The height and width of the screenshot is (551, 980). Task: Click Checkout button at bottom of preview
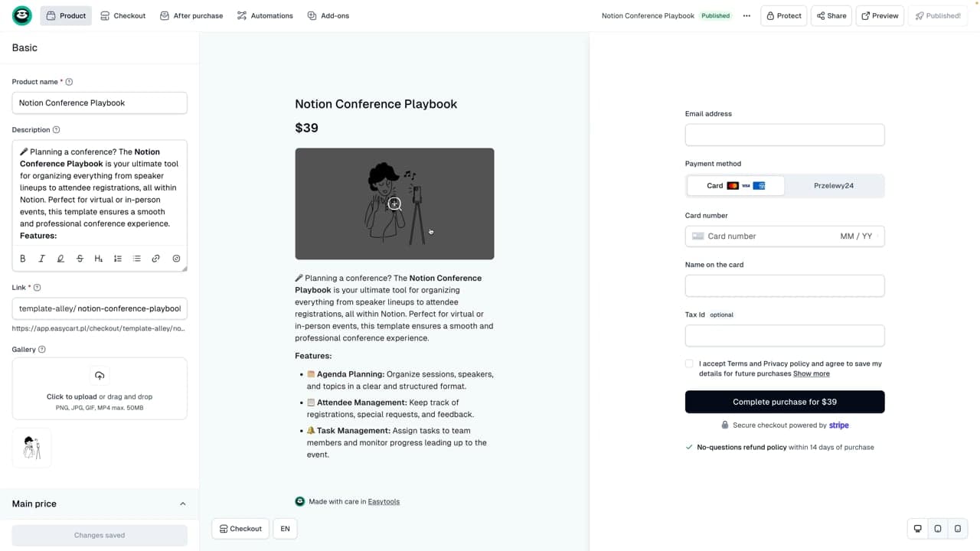coord(240,529)
